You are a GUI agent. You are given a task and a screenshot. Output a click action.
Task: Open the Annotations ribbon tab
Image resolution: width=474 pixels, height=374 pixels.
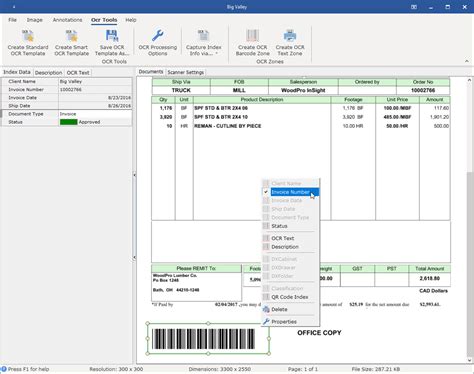pyautogui.click(x=67, y=20)
